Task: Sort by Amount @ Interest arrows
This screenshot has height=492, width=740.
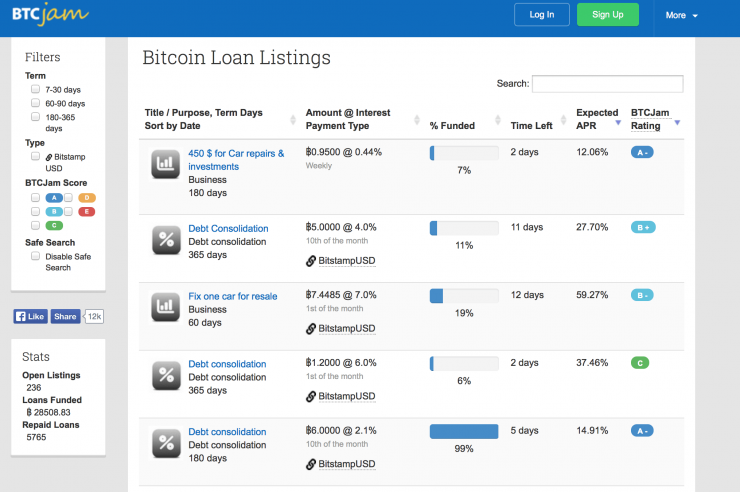Action: 417,120
